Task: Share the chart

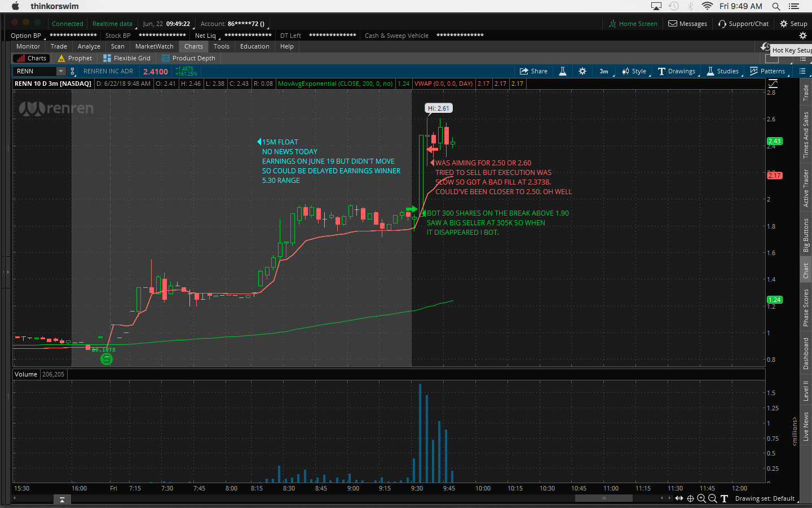Action: pyautogui.click(x=533, y=71)
